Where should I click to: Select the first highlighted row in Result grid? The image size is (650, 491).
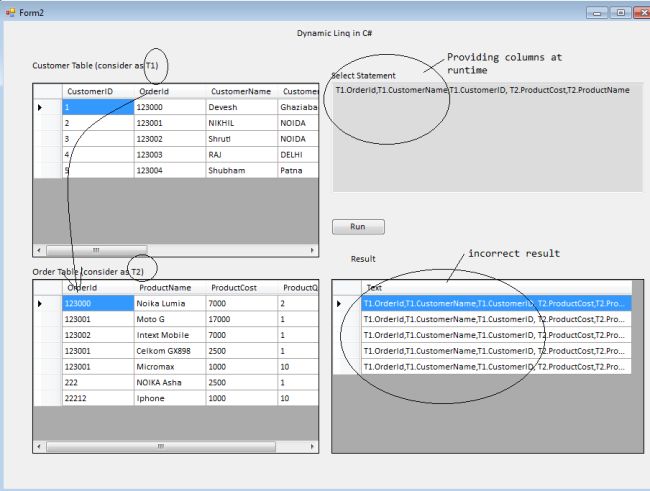tap(496, 303)
